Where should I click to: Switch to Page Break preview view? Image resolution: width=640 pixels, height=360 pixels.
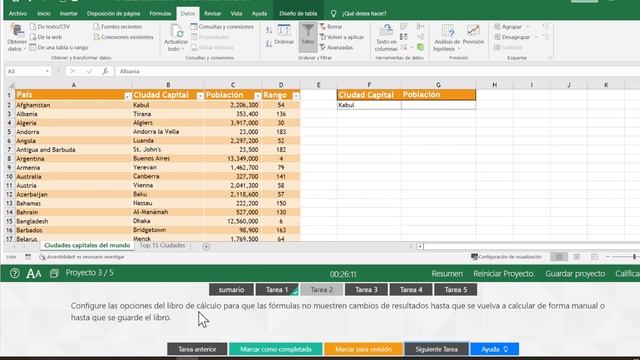coord(594,257)
